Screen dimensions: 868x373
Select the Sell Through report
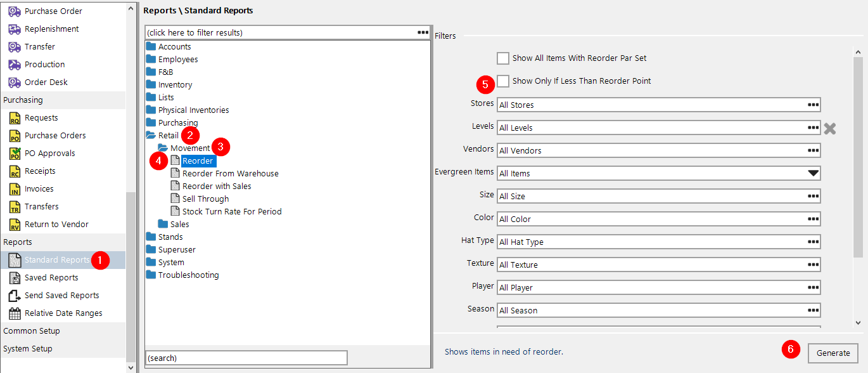pos(205,199)
